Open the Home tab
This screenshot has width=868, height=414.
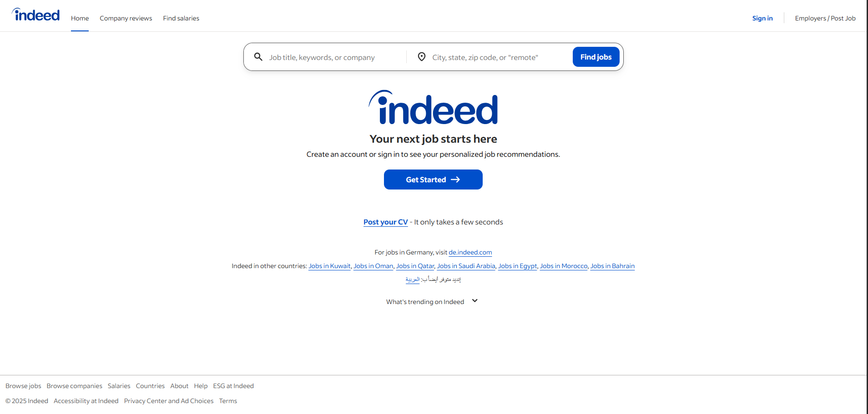click(x=80, y=18)
